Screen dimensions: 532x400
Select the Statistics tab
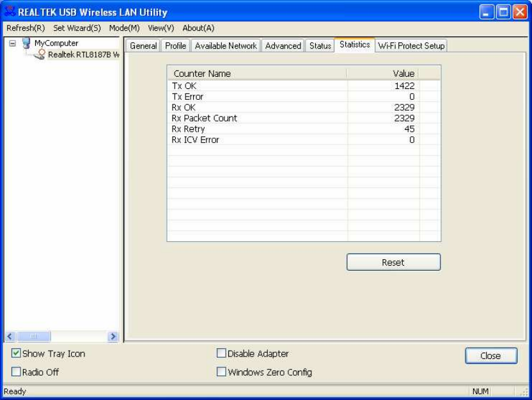354,45
